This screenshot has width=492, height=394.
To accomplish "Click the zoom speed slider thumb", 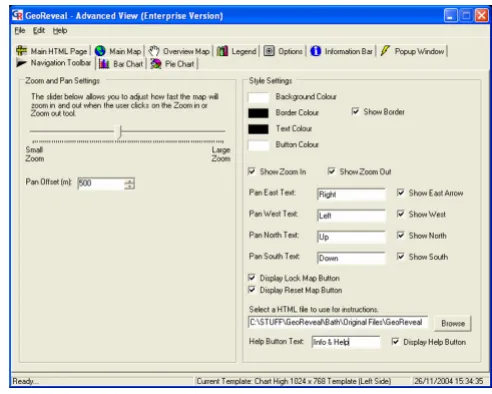I will pyautogui.click(x=119, y=132).
